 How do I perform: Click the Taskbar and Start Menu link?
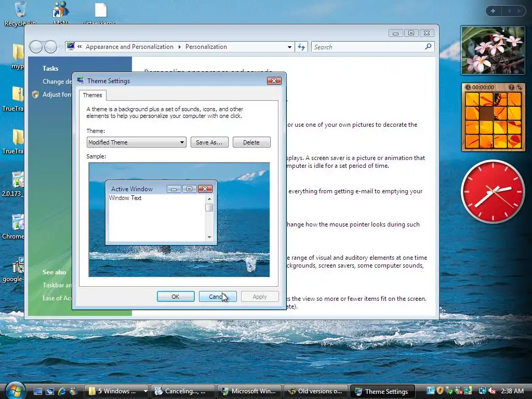coord(57,285)
